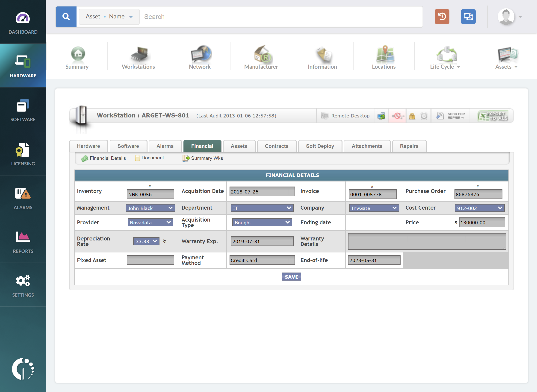Open the Management John Black dropdown
The image size is (537, 392).
[150, 208]
